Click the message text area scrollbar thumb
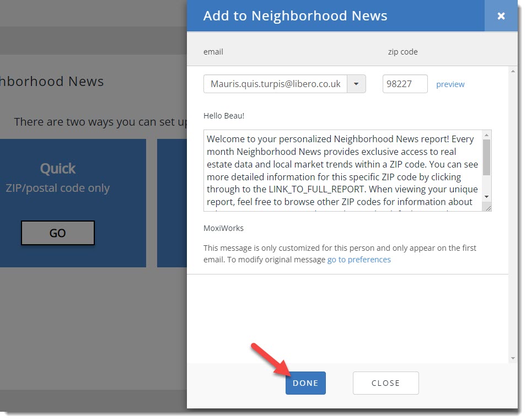The image size is (526, 420). tap(486, 157)
